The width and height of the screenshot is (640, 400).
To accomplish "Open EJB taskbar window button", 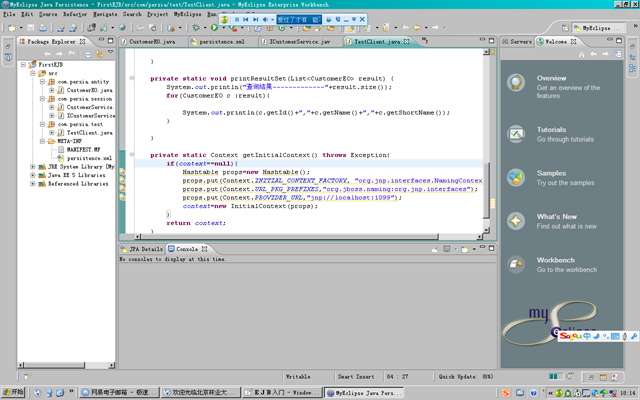I will coord(282,393).
